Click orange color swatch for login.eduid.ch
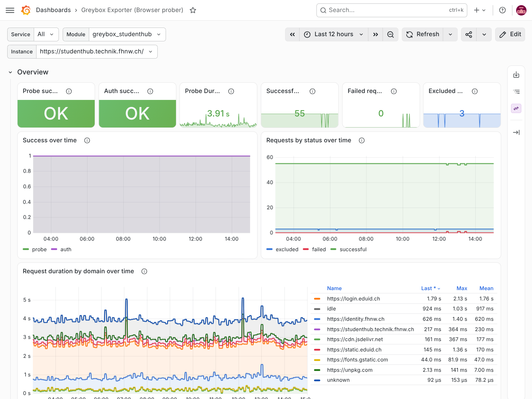The image size is (532, 399). [317, 299]
